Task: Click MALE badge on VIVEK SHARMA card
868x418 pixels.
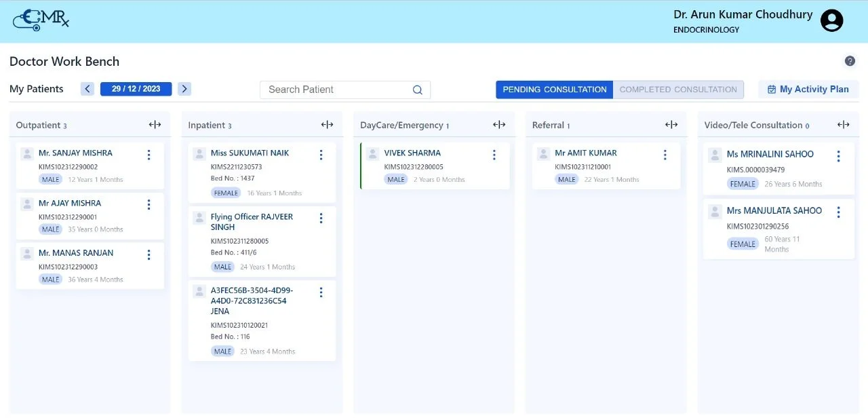Action: click(x=396, y=179)
